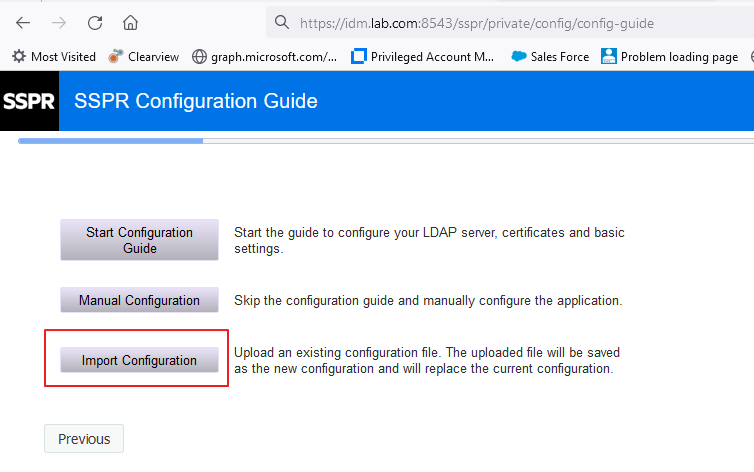754x472 pixels.
Task: Click the SSPR Configuration Guide header title
Action: [x=196, y=101]
